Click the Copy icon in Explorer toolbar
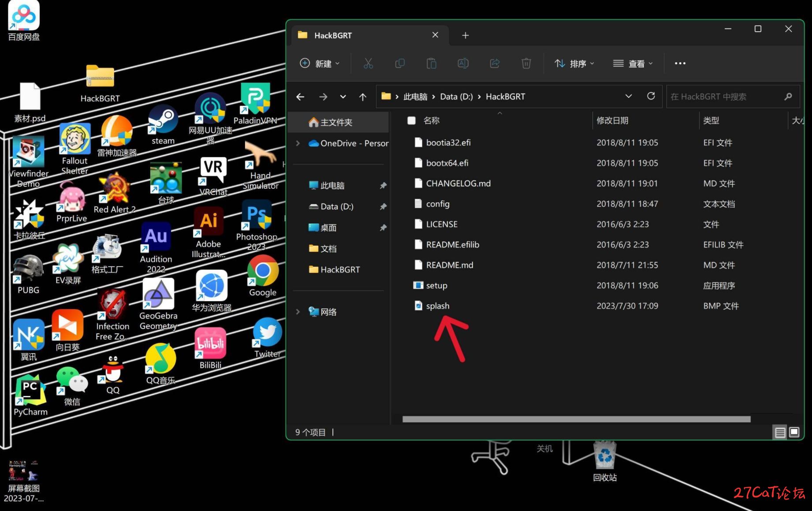Screen dimensions: 812x511 pos(400,63)
